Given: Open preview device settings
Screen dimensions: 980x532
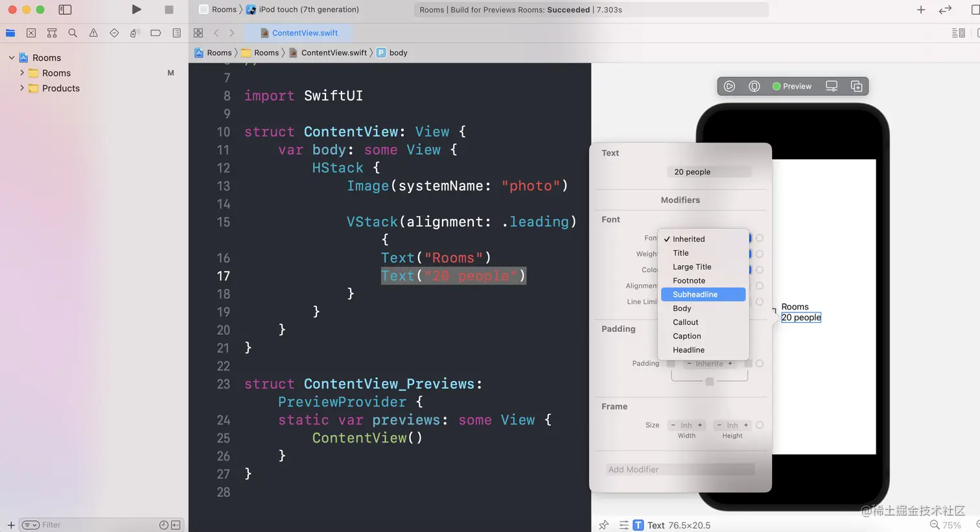Looking at the screenshot, I should click(832, 86).
